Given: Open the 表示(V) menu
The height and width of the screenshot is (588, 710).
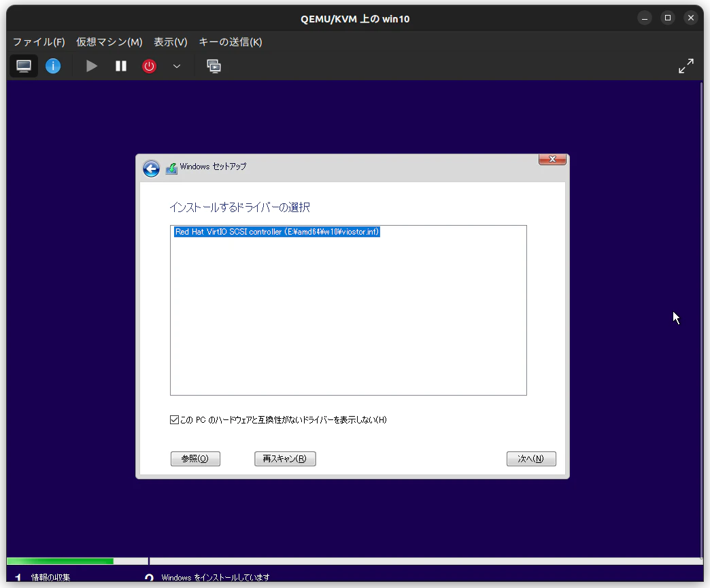Looking at the screenshot, I should coord(170,42).
